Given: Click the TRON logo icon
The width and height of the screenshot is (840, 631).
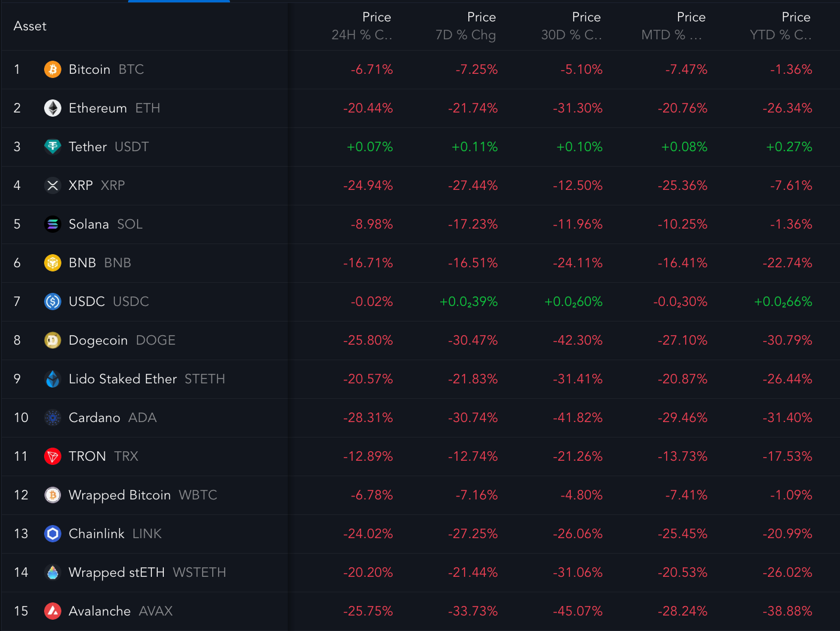Looking at the screenshot, I should pyautogui.click(x=52, y=457).
